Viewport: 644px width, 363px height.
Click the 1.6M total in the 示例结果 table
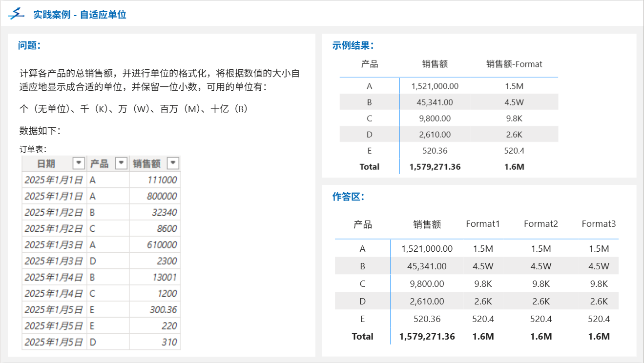[514, 166]
